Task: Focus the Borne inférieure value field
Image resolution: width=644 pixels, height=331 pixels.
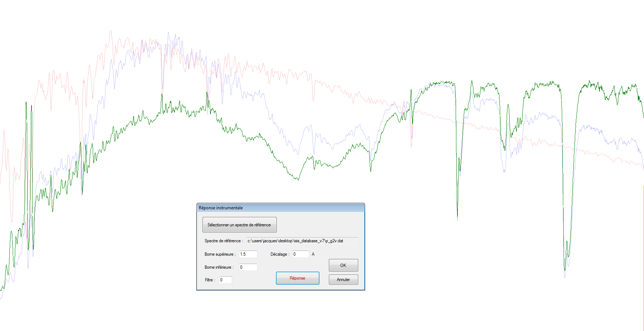Action: point(248,267)
